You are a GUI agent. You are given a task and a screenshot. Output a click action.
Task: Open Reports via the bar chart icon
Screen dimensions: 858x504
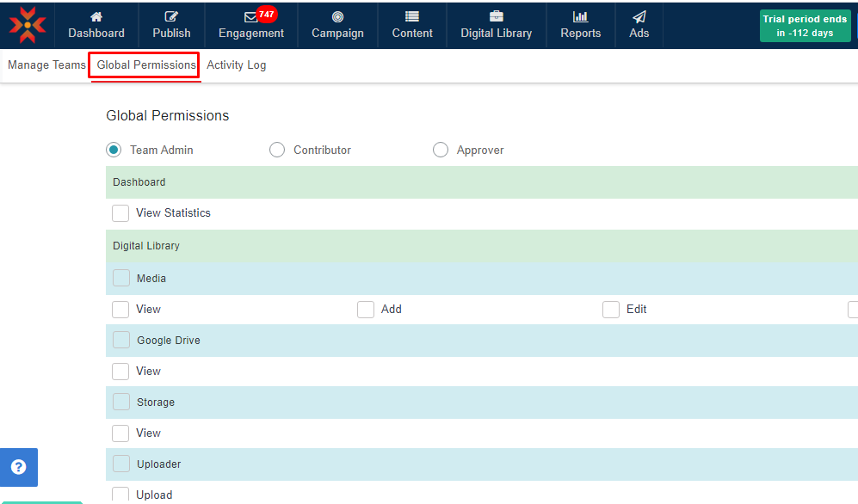[580, 17]
